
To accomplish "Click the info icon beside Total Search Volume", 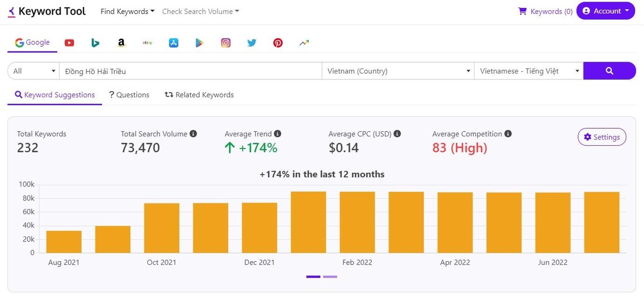I will click(193, 133).
